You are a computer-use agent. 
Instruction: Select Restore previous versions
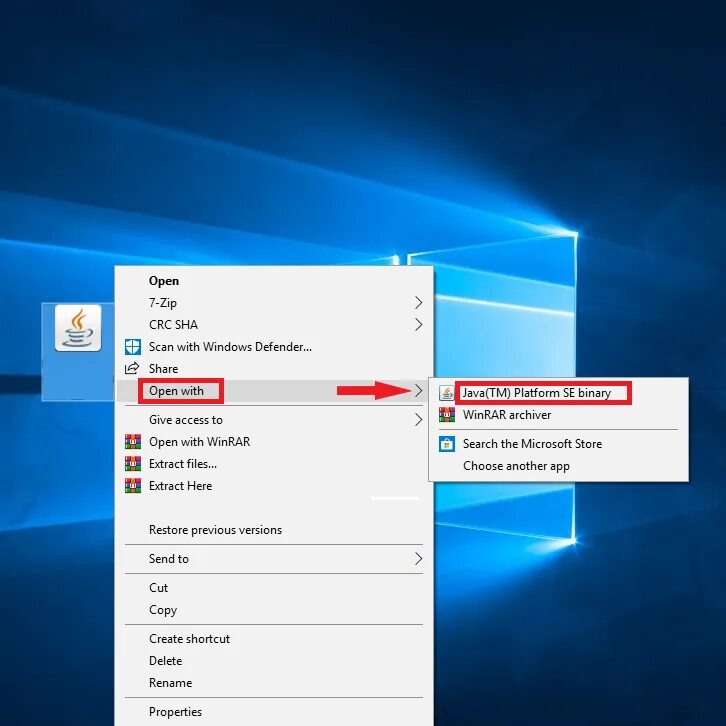tap(274, 530)
